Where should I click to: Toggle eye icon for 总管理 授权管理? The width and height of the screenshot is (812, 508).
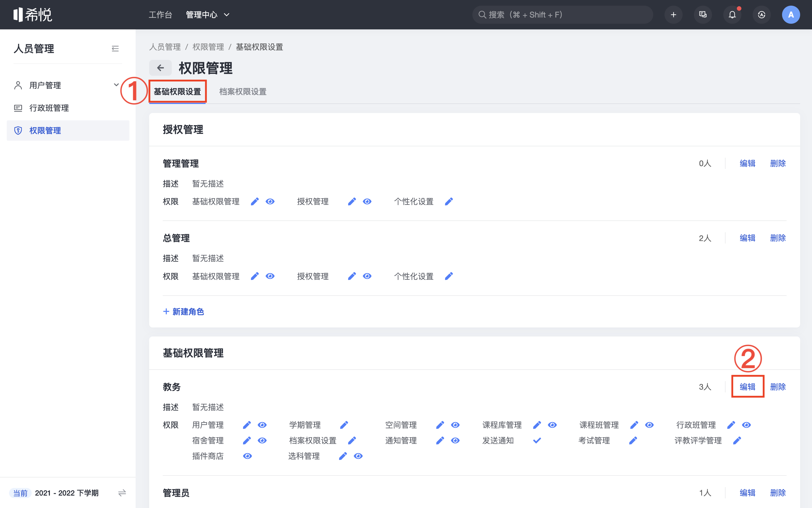tap(367, 276)
